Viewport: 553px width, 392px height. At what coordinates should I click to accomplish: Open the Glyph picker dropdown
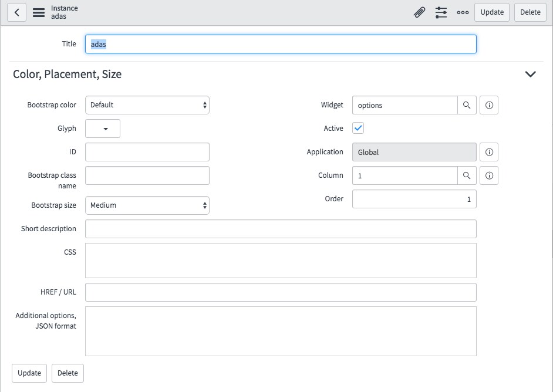tap(103, 129)
